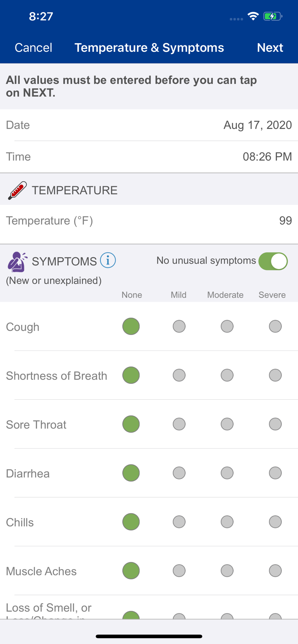
Task: Select Mild for Chills
Action: coord(179,522)
